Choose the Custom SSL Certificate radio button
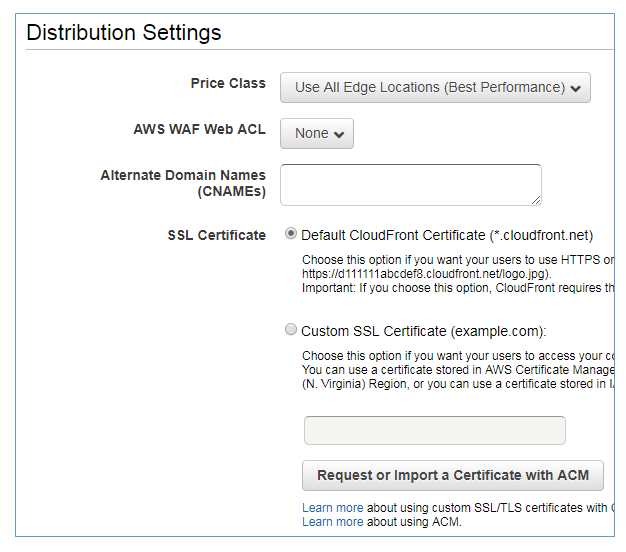 point(291,329)
